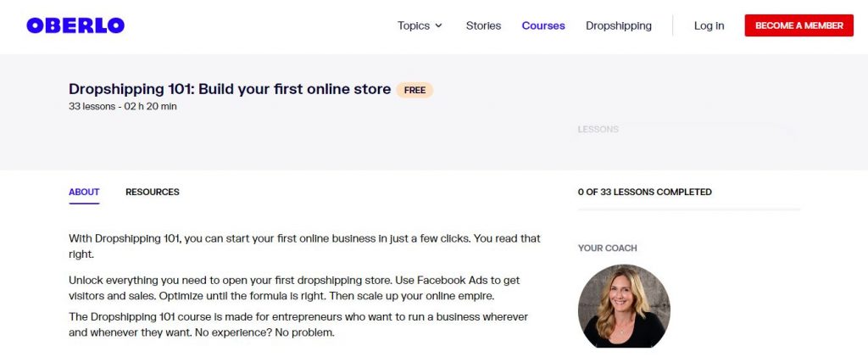Open the Resources tab
This screenshot has height=357, width=868.
coord(153,192)
